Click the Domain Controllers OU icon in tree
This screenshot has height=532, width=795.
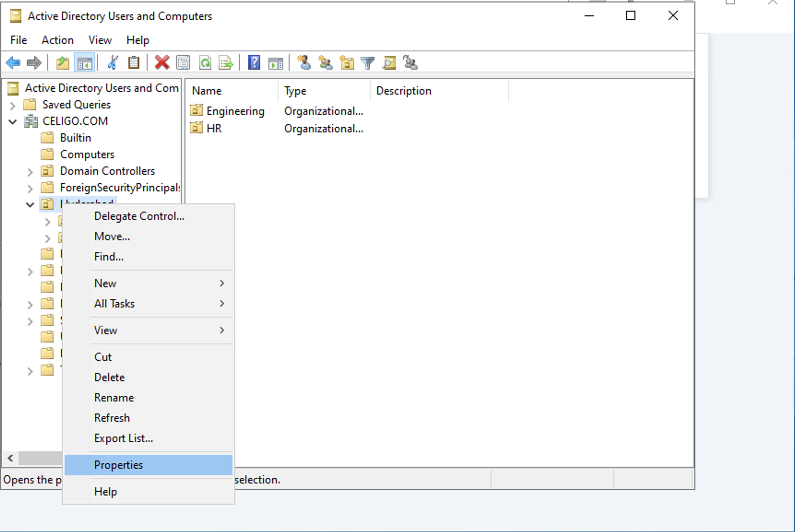click(x=47, y=171)
